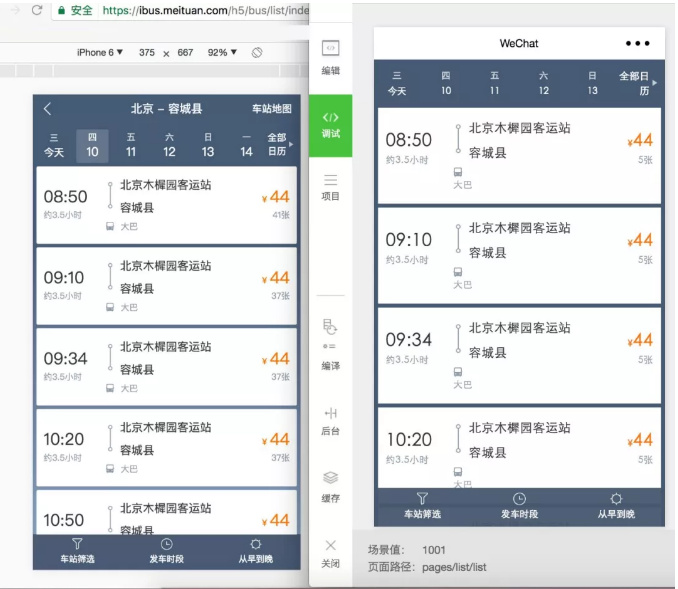Open the 10:20 departure card in left page
This screenshot has width=678, height=589.
coord(166,448)
